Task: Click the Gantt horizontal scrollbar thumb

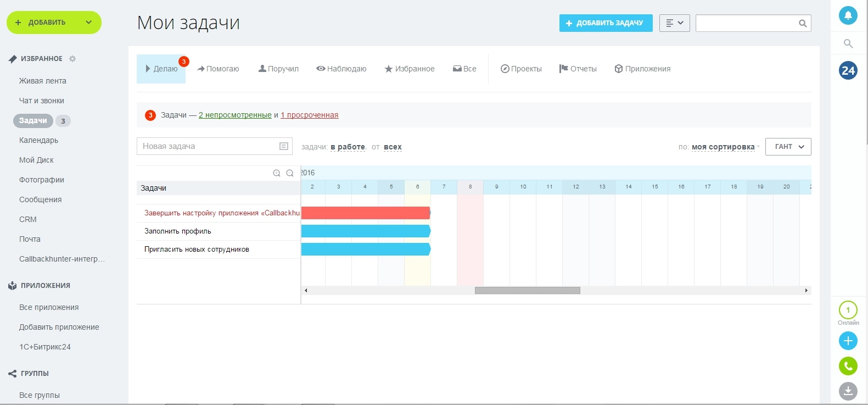Action: (527, 290)
